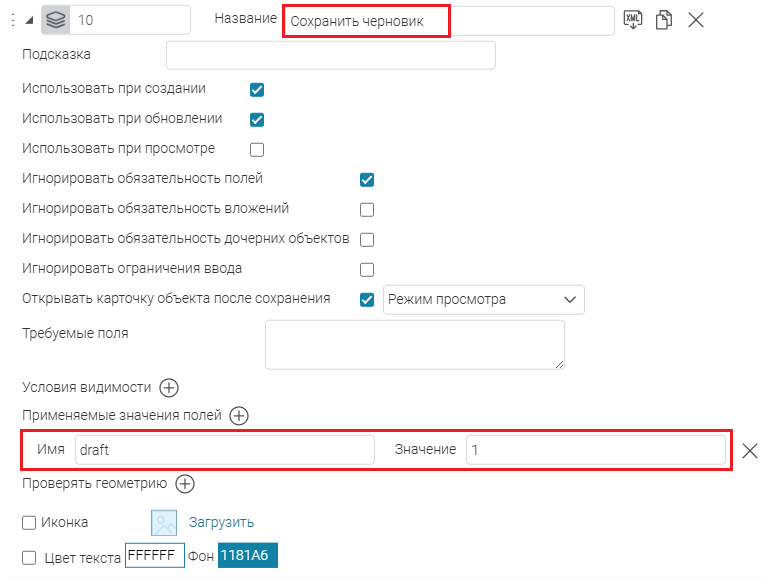Click the 'Загрузить' upload link
The image size is (770, 578).
coord(221,522)
